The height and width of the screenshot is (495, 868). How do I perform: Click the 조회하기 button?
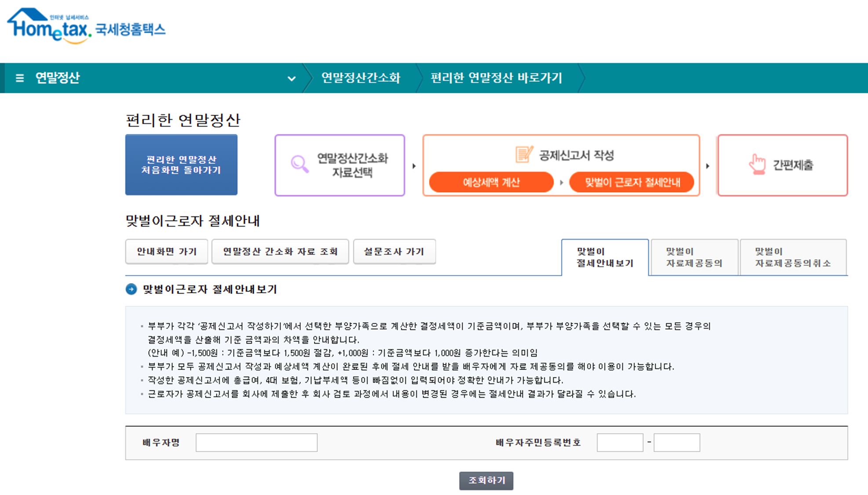point(486,480)
